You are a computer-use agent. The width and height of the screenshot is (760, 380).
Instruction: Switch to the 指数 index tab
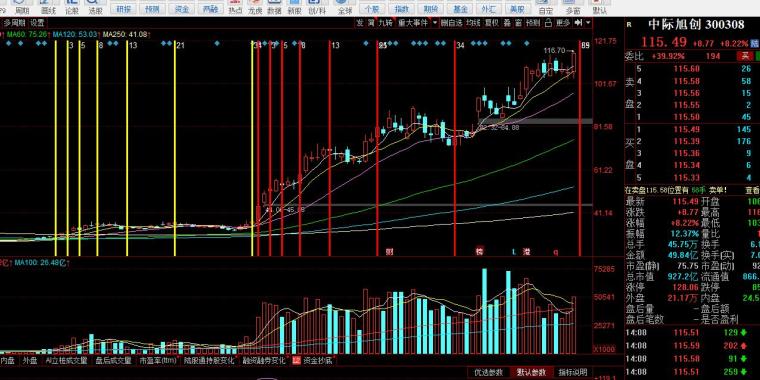pos(401,8)
